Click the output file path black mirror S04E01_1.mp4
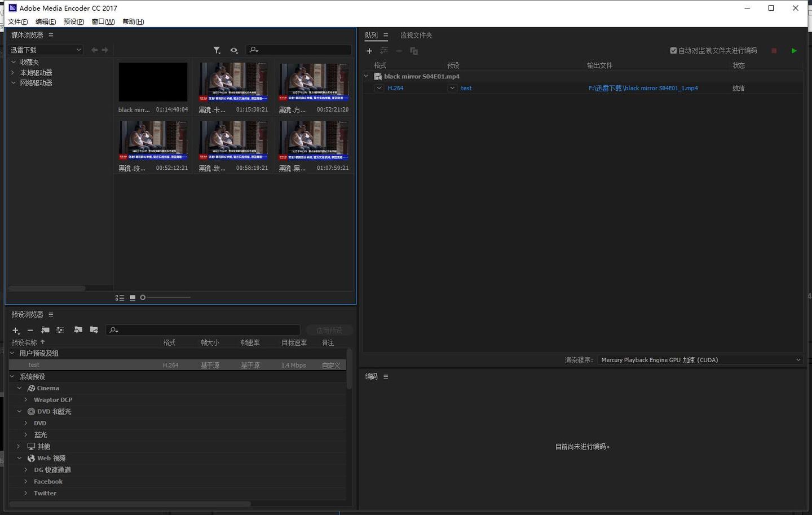The image size is (812, 515). (x=643, y=88)
